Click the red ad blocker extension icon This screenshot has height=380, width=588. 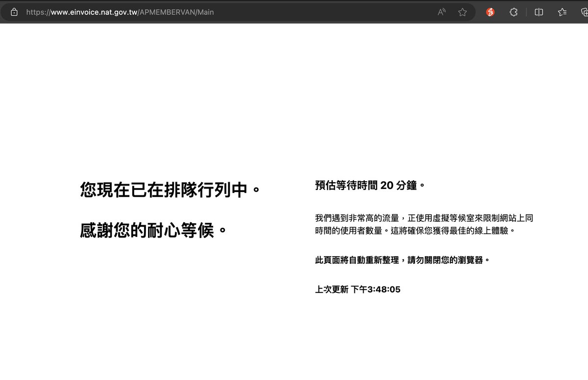pyautogui.click(x=490, y=12)
